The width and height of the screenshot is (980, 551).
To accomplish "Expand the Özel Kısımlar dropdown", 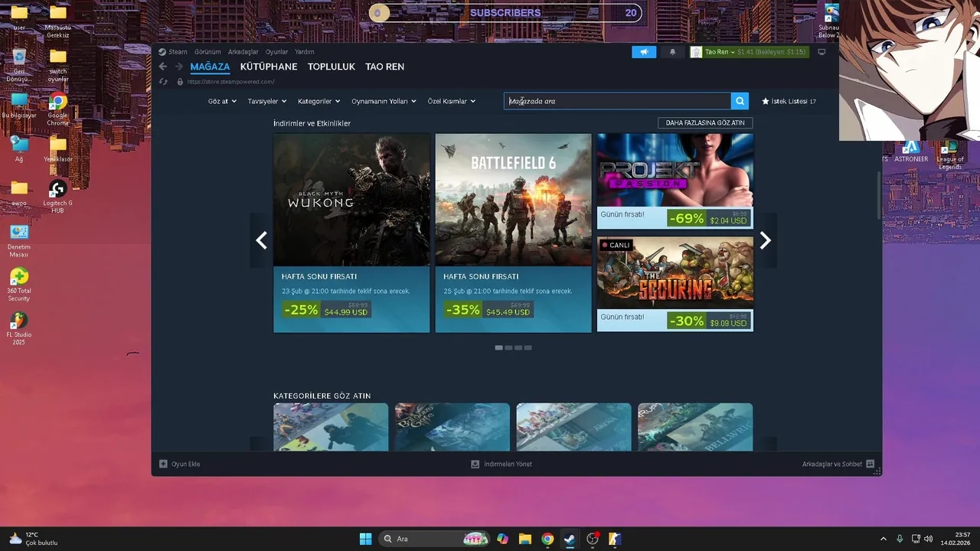I will (452, 101).
